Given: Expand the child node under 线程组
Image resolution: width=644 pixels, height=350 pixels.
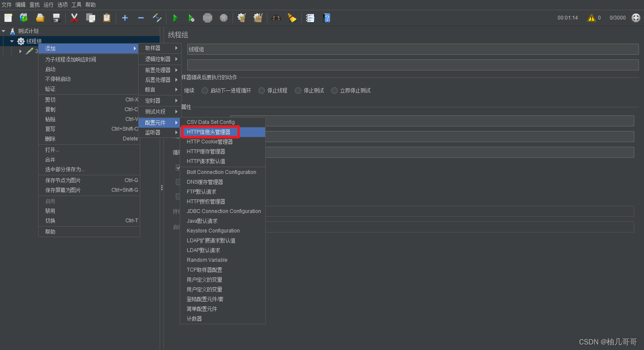Looking at the screenshot, I should tap(20, 51).
